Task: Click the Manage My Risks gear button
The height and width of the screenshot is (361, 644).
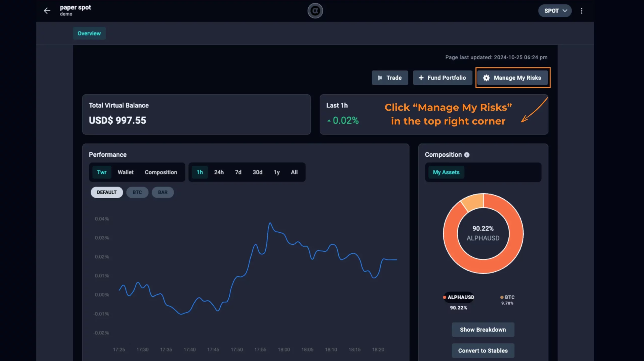Action: [512, 78]
